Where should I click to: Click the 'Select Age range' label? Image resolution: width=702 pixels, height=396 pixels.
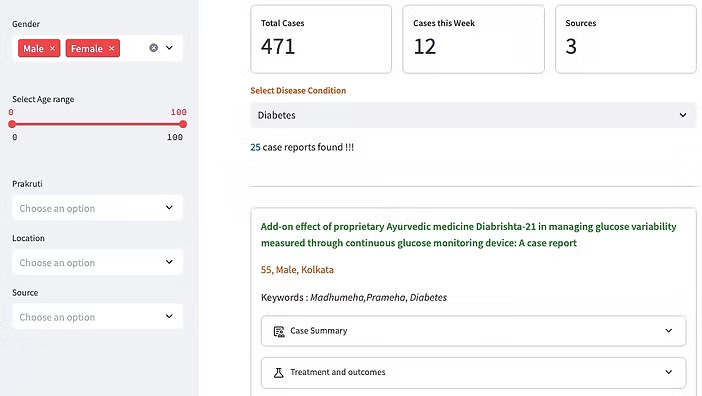coord(43,99)
